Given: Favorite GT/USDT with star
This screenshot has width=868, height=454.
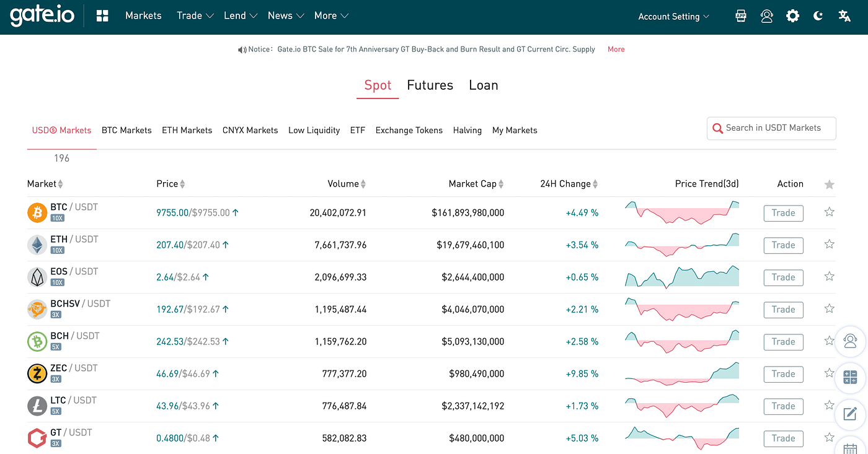Looking at the screenshot, I should (x=830, y=437).
